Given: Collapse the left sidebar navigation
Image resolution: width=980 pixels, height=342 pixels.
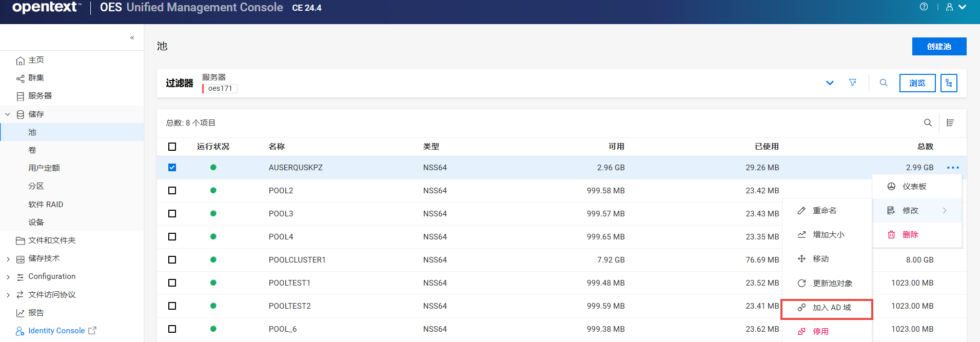Looking at the screenshot, I should tap(132, 37).
